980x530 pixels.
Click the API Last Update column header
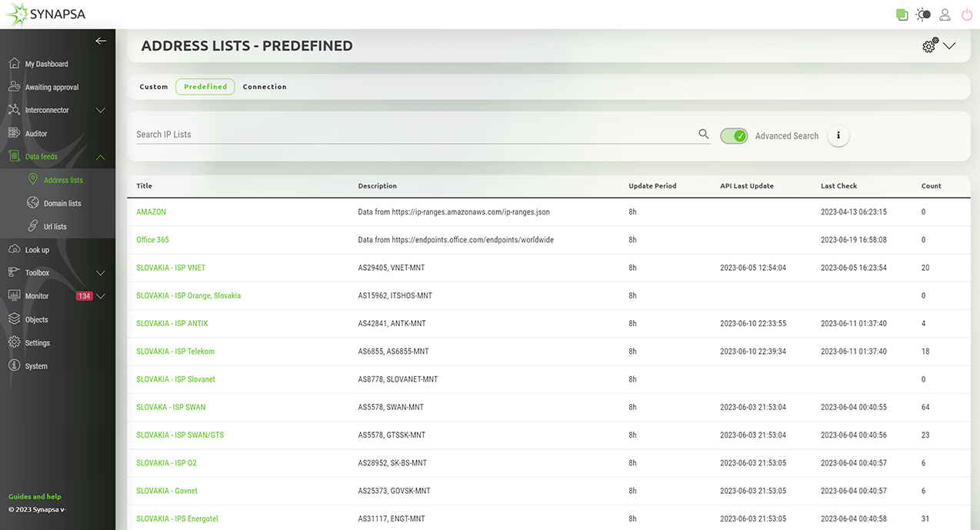[x=747, y=185]
